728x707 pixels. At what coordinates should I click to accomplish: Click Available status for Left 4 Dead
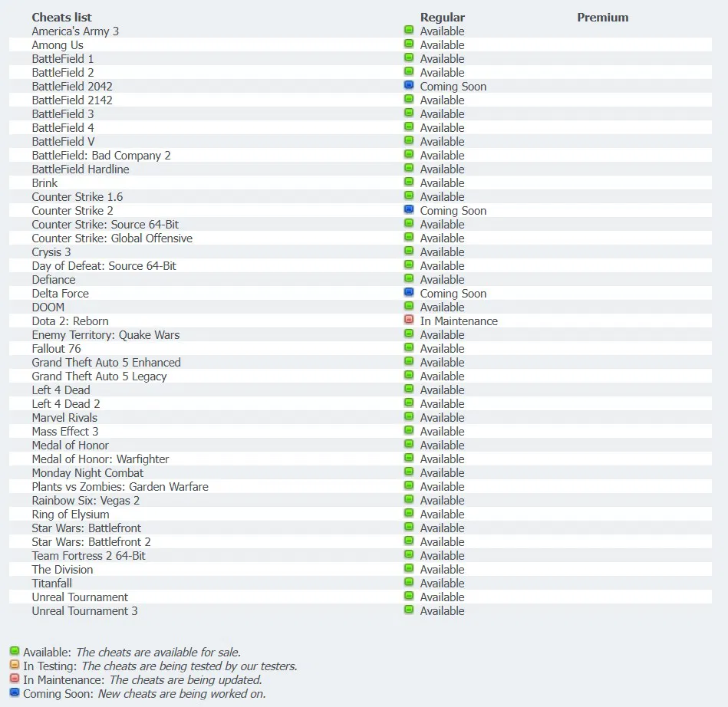pyautogui.click(x=442, y=390)
